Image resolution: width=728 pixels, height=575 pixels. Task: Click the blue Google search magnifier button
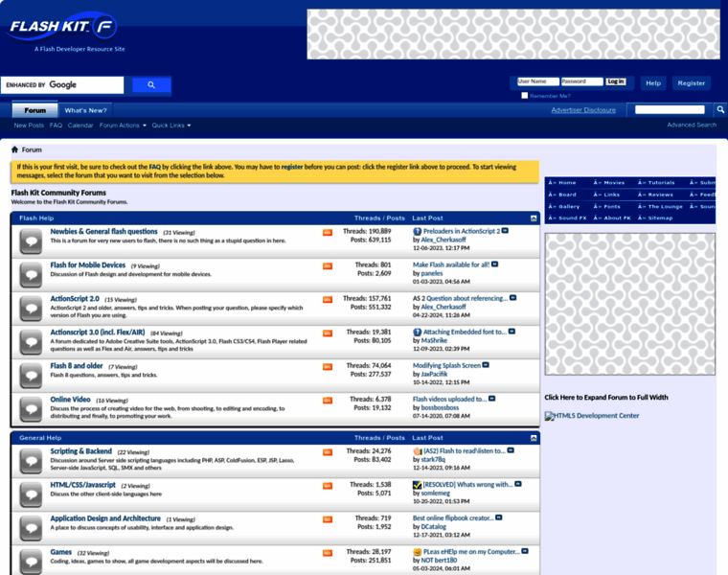click(x=151, y=85)
